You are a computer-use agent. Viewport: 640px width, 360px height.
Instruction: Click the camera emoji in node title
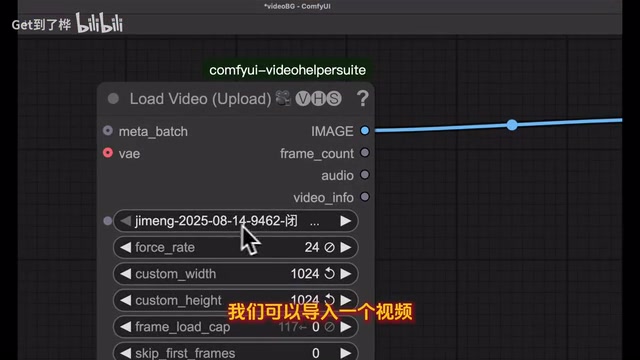(x=283, y=98)
